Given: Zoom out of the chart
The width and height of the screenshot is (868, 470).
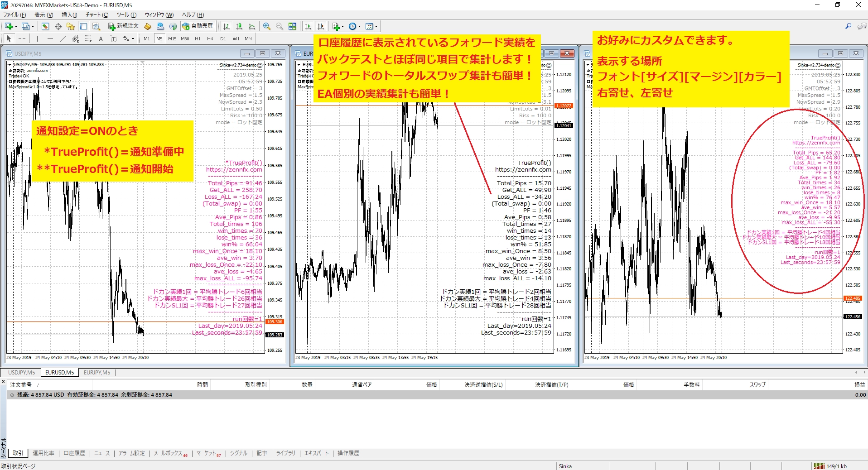Looking at the screenshot, I should tap(280, 26).
